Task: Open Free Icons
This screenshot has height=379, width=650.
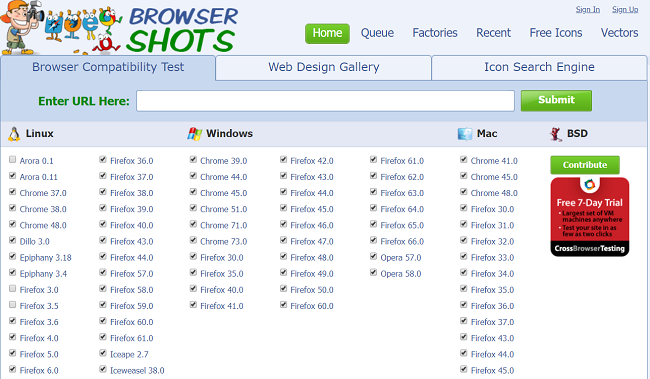Action: point(556,33)
